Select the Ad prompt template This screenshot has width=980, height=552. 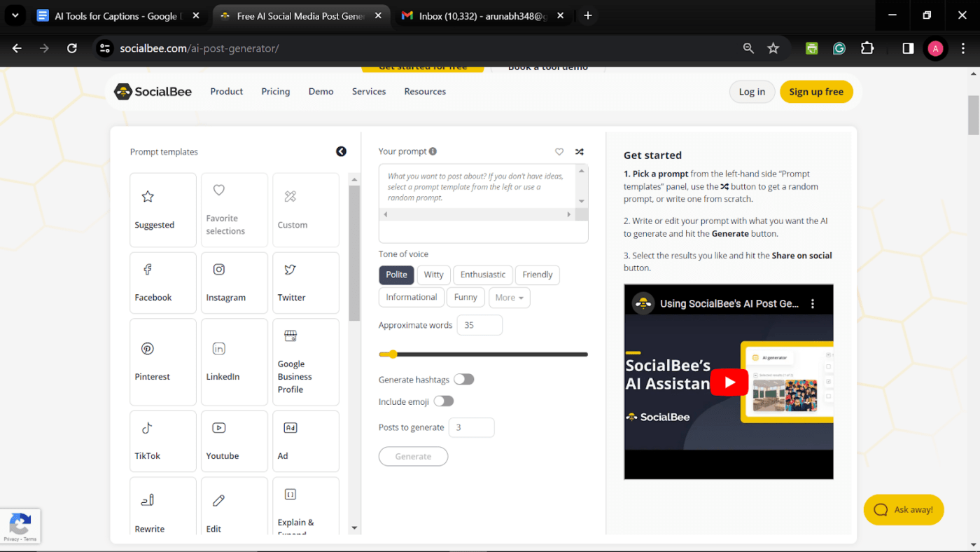pyautogui.click(x=305, y=441)
